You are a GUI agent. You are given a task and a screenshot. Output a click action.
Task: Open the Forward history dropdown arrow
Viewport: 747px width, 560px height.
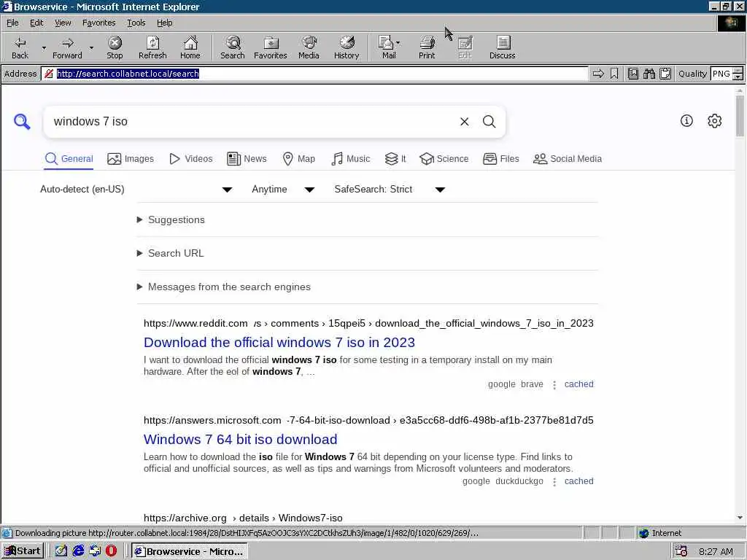pyautogui.click(x=91, y=47)
